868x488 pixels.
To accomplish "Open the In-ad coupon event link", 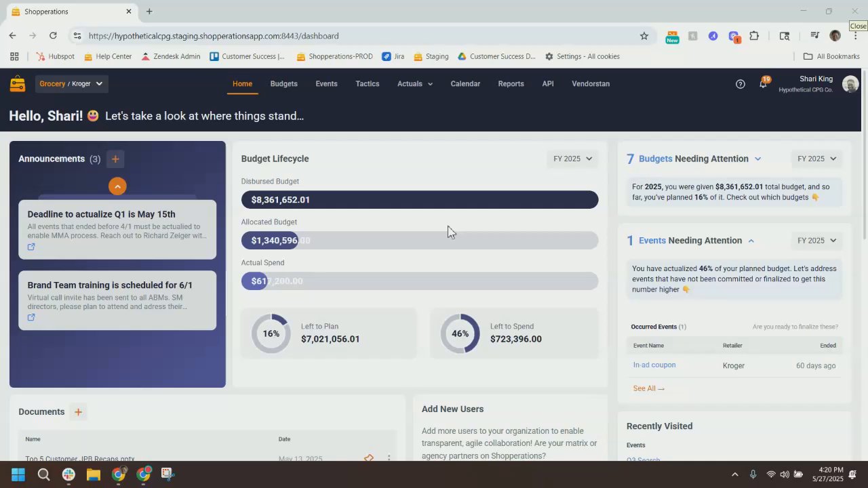I will tap(654, 365).
